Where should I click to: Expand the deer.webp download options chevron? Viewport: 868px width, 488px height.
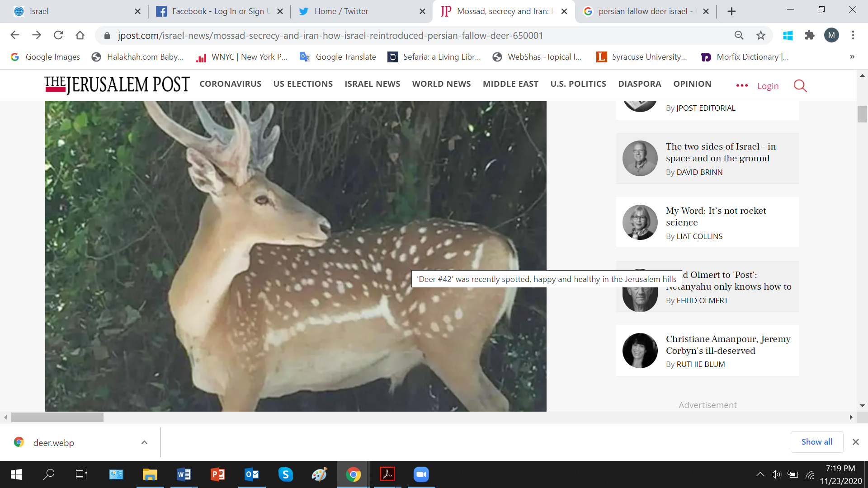pyautogui.click(x=144, y=442)
